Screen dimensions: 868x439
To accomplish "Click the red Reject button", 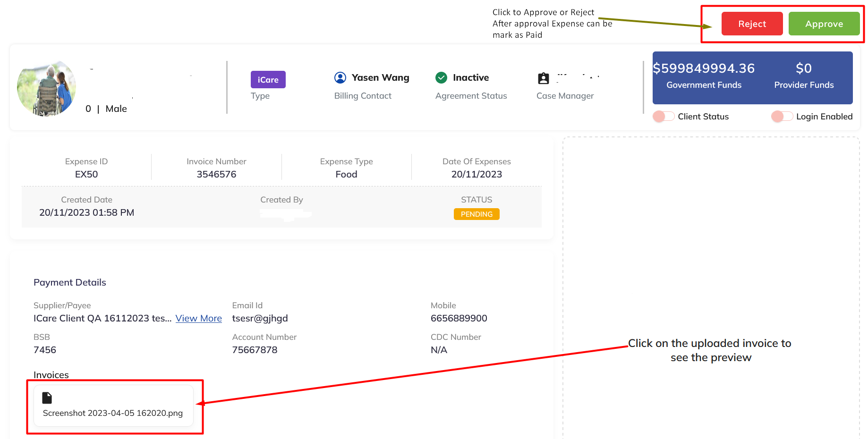I will 752,24.
